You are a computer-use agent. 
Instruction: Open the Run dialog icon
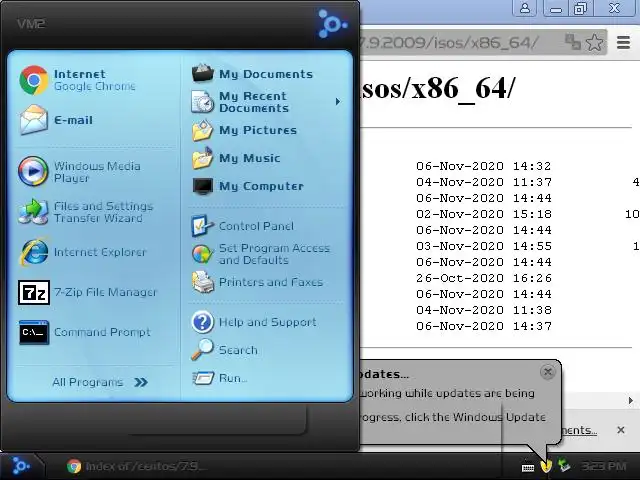203,378
